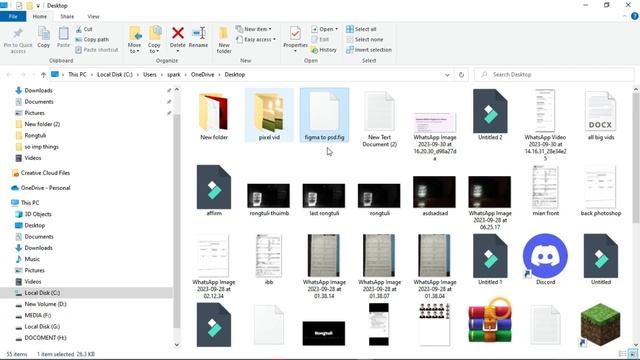Switch to large icons view button
This screenshot has height=360, width=640.
pos(633,354)
